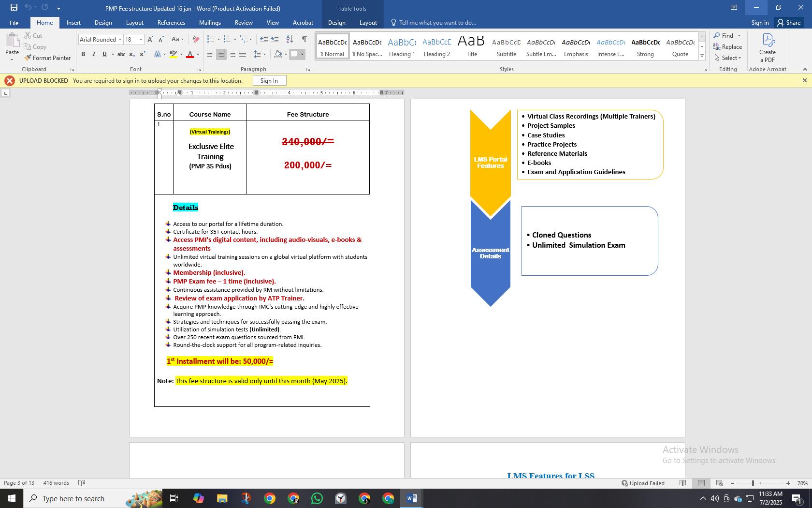Expand the Styles gallery More arrow
Image resolution: width=812 pixels, height=508 pixels.
[702, 56]
